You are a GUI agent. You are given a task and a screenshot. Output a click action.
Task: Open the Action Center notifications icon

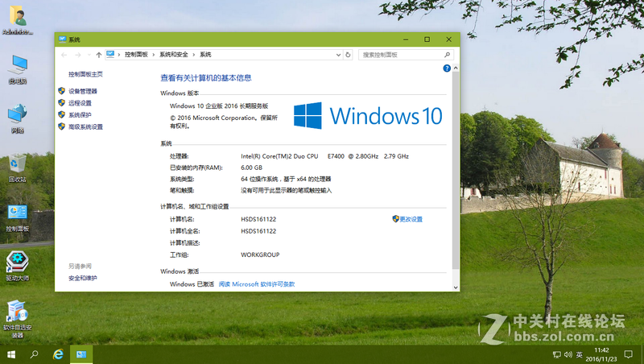click(629, 354)
